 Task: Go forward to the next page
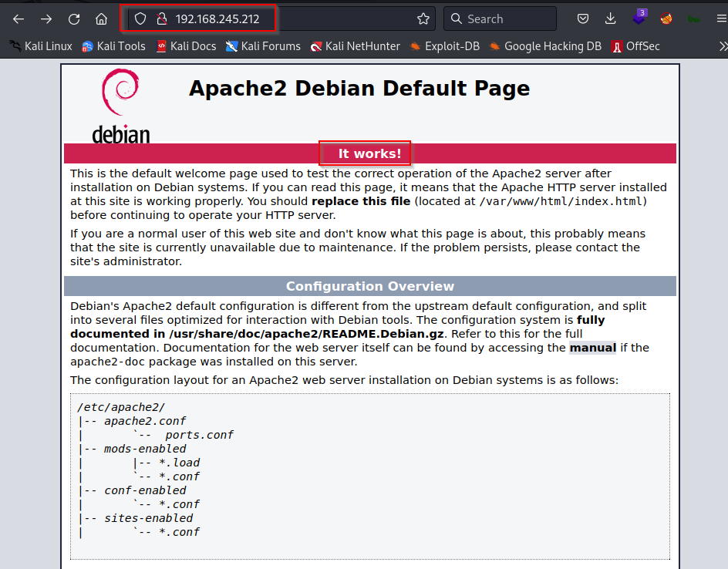pyautogui.click(x=46, y=19)
